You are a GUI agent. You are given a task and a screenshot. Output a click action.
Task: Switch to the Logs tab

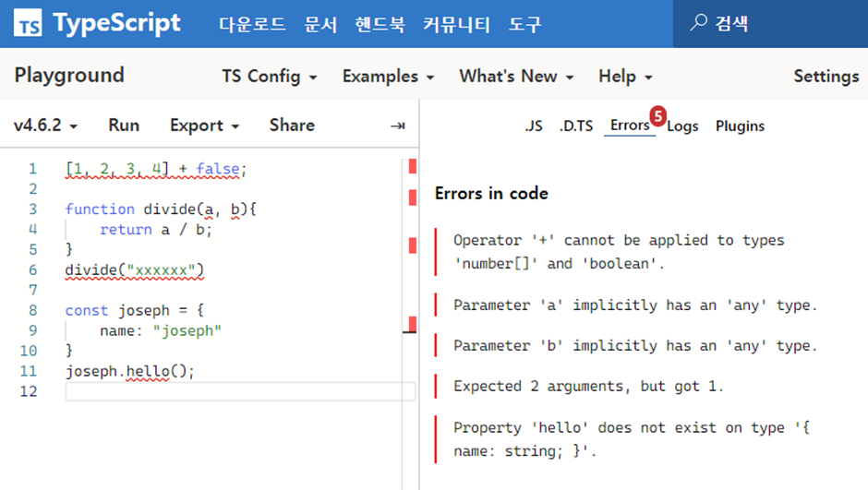pyautogui.click(x=682, y=126)
